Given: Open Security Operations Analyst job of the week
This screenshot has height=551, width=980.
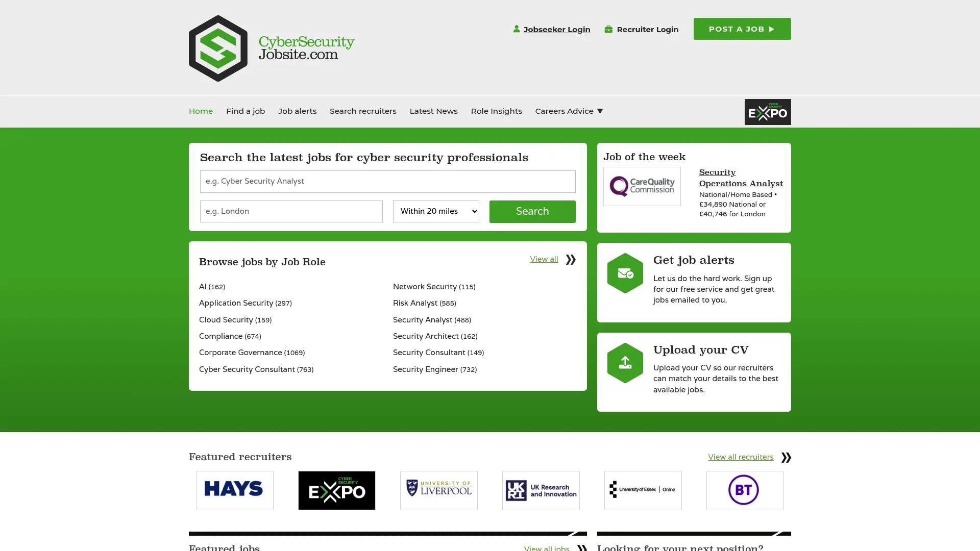Looking at the screenshot, I should coord(741,178).
